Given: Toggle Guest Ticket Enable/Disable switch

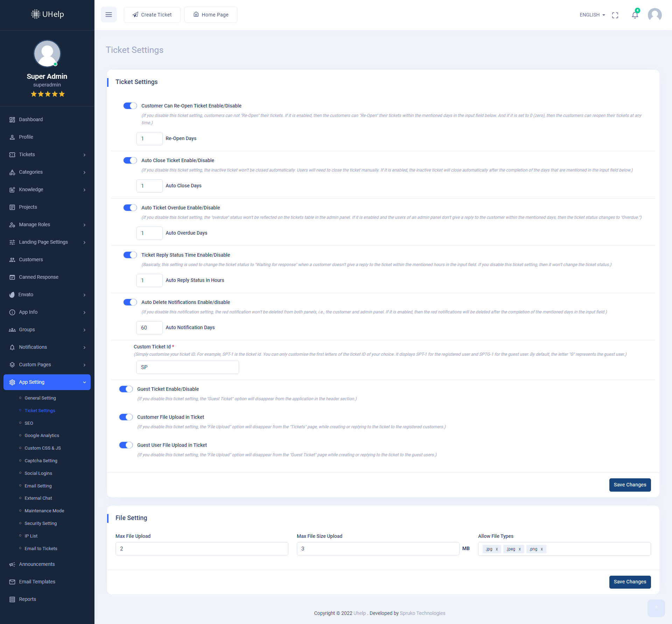Looking at the screenshot, I should coord(126,389).
